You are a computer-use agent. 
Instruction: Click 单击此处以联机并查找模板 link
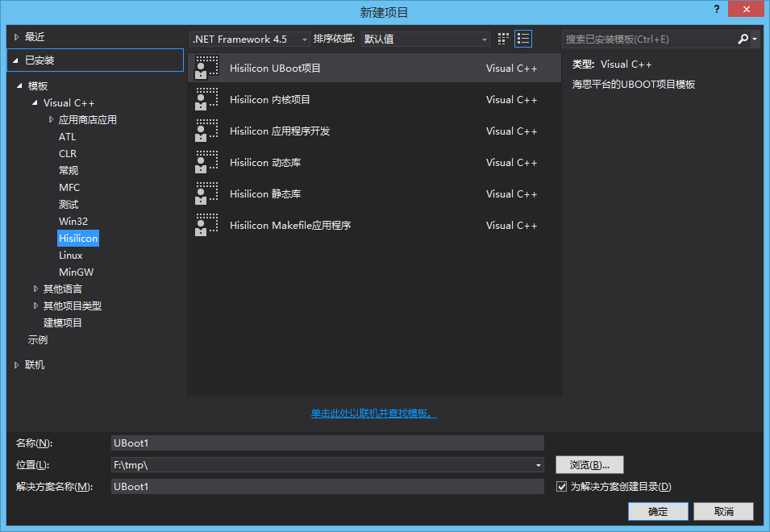click(x=373, y=414)
